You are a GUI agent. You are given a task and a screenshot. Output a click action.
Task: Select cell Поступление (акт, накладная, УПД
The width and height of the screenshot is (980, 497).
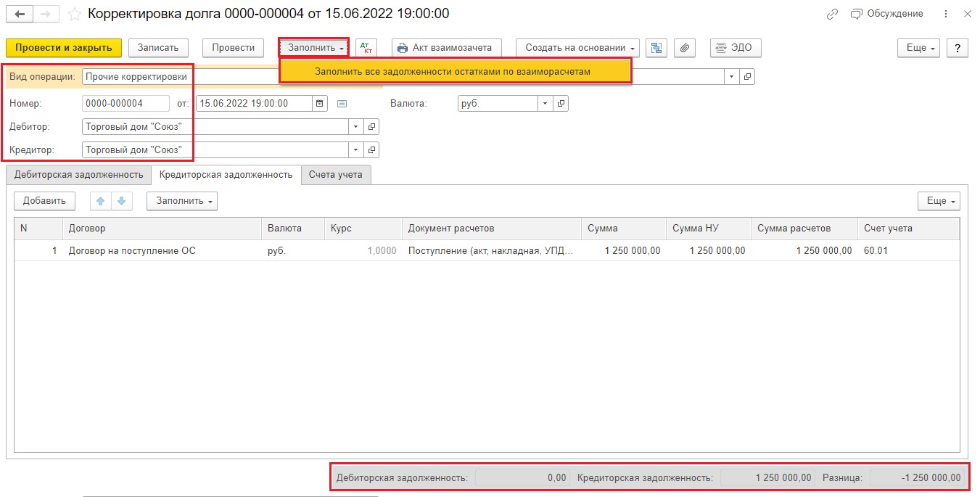click(x=492, y=251)
